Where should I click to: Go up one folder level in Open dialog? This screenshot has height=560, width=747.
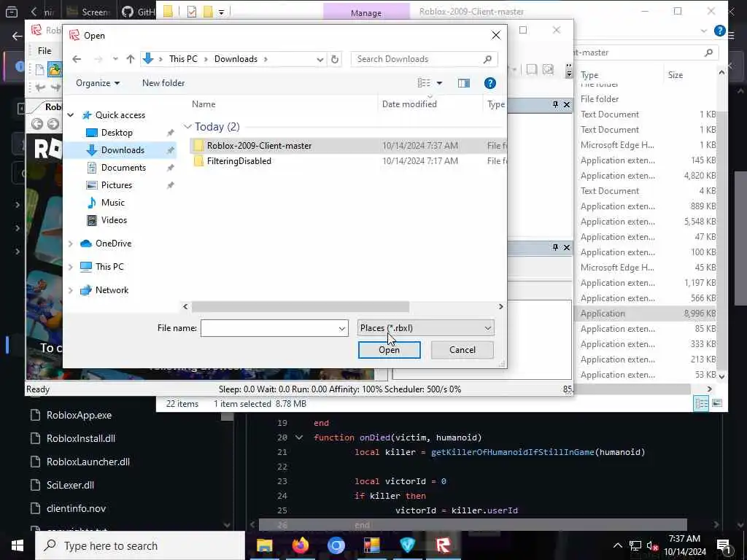[131, 59]
